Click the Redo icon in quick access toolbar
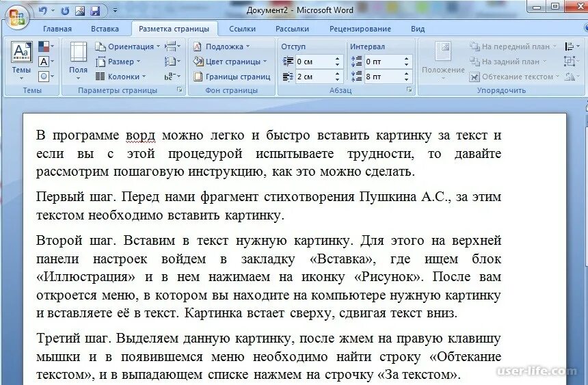Screen dimensions: 588x385 click(65, 11)
